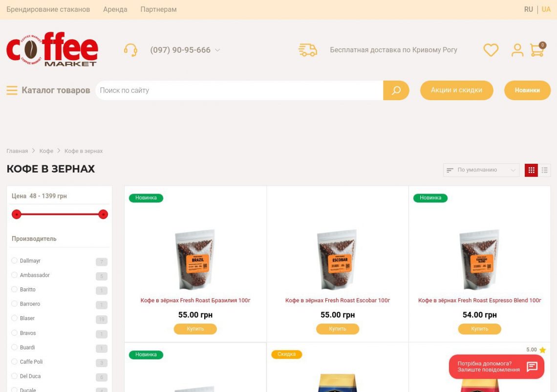
Task: Click the search magnifier button
Action: click(396, 90)
